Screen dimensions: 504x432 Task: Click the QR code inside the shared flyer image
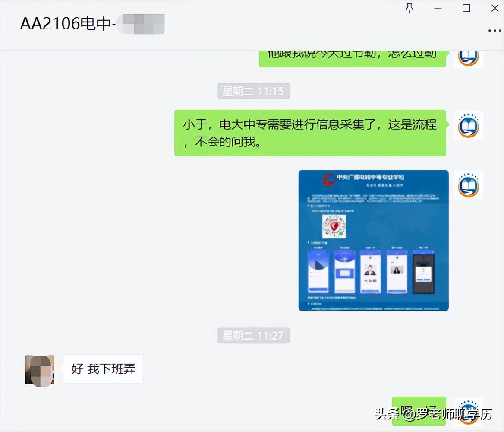coord(333,225)
